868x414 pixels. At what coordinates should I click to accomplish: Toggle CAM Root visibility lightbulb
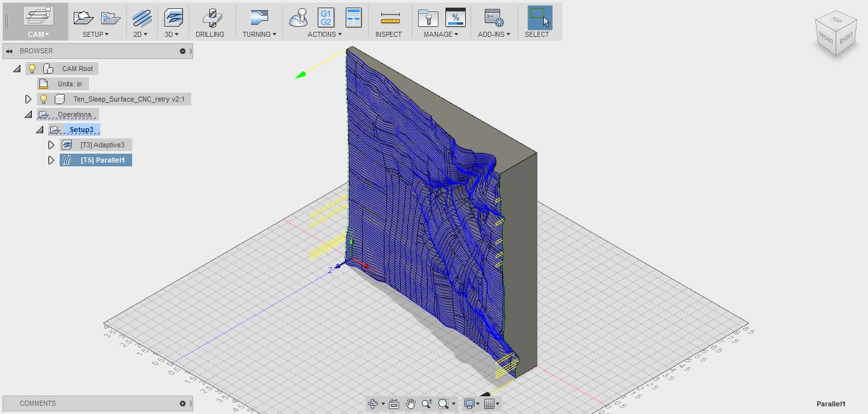point(32,69)
